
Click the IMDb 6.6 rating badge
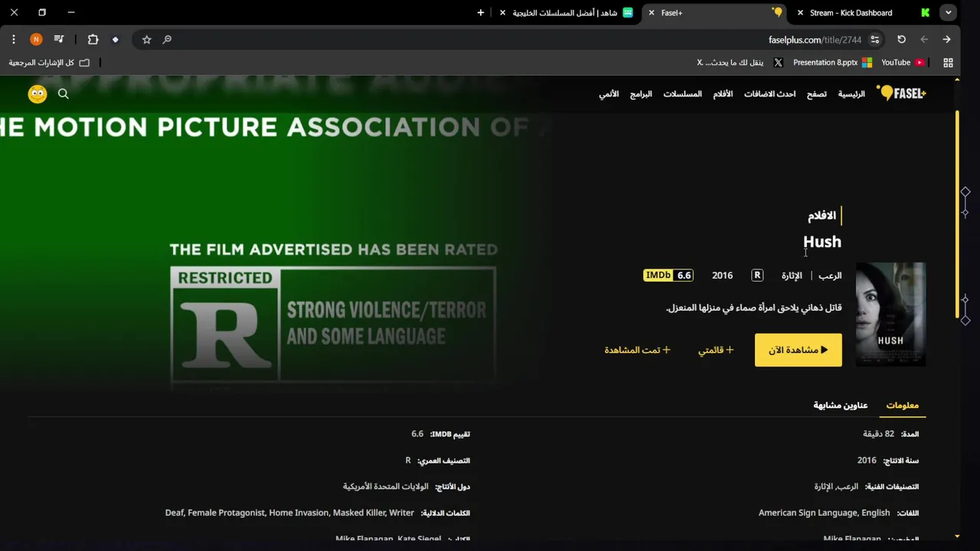pos(668,275)
